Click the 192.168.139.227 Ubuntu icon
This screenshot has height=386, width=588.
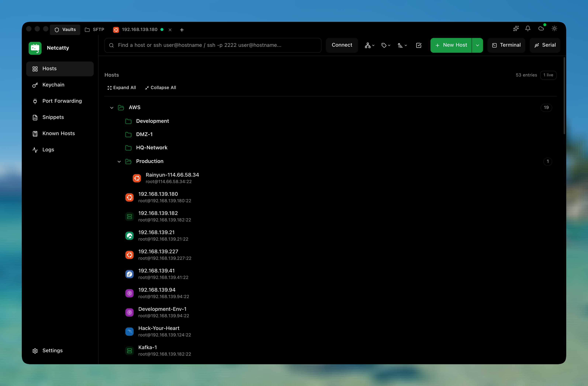click(x=129, y=255)
